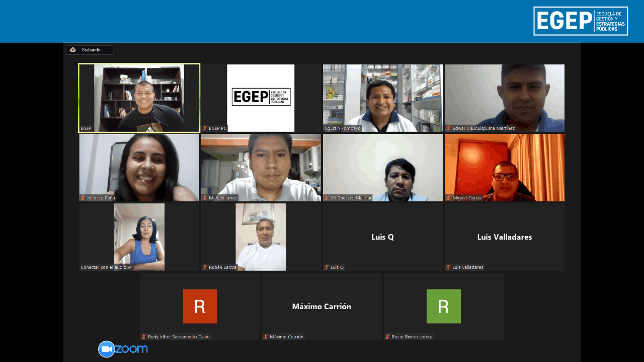This screenshot has height=362, width=644.
Task: Click the EGEP logo in the blue header
Action: click(x=581, y=21)
